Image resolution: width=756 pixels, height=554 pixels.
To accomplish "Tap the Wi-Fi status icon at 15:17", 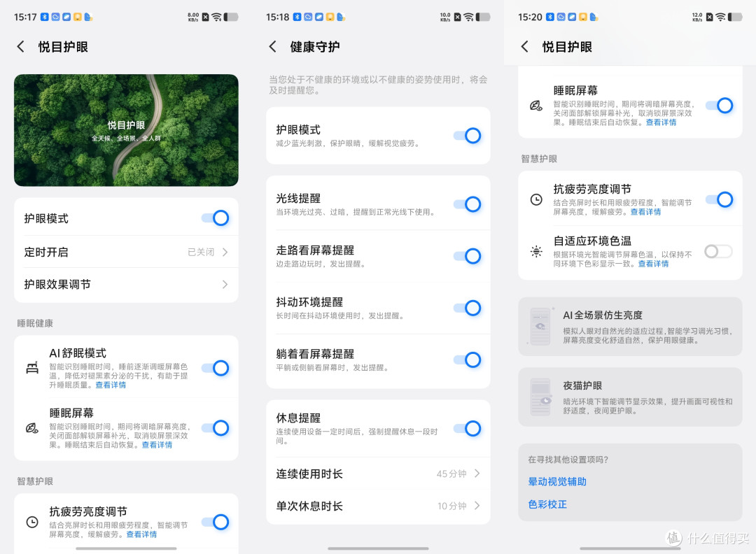I will (x=216, y=17).
